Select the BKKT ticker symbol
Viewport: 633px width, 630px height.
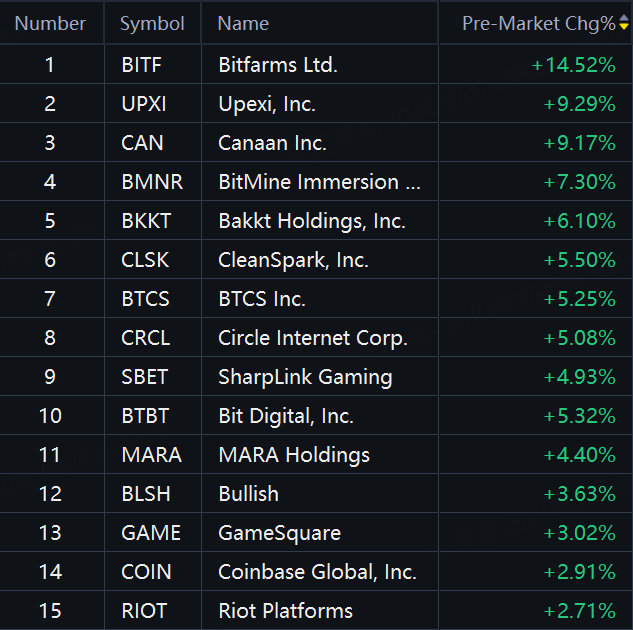click(145, 221)
